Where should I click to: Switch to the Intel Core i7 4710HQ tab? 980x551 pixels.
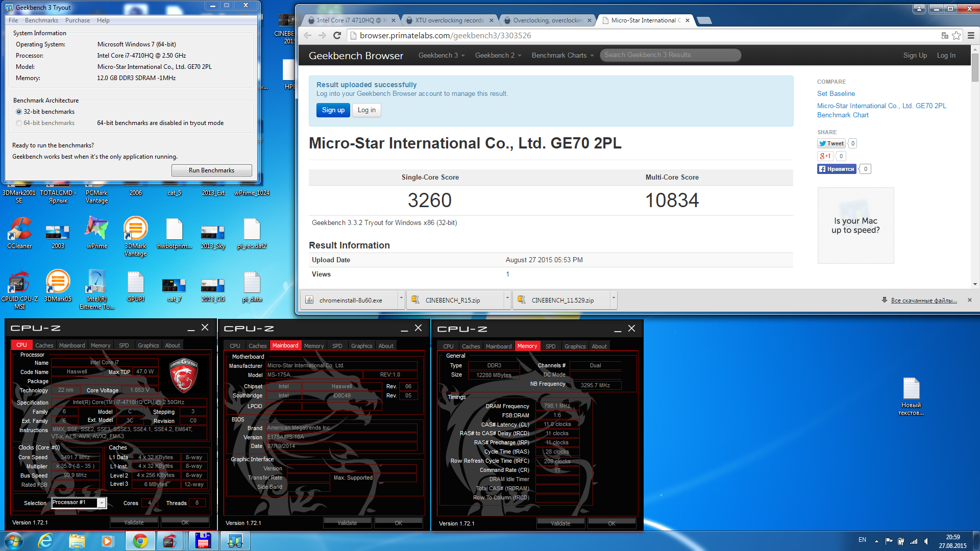351,20
